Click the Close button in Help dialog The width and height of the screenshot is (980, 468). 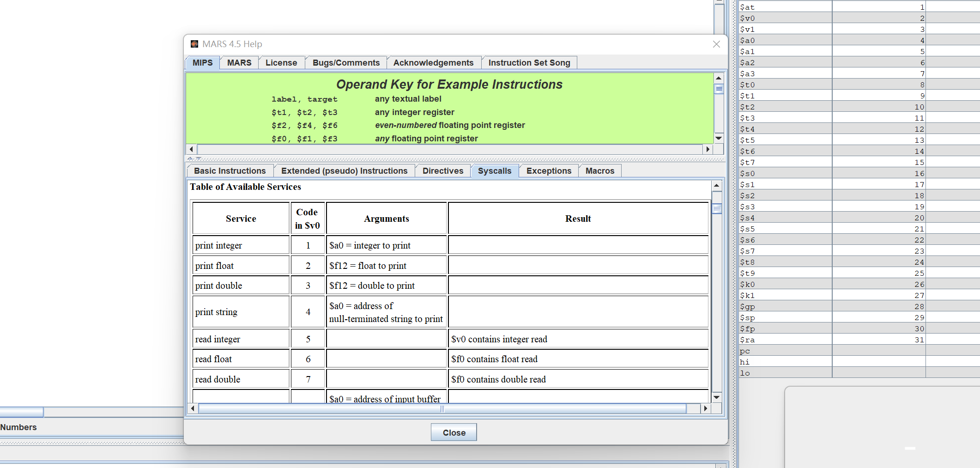pyautogui.click(x=454, y=432)
